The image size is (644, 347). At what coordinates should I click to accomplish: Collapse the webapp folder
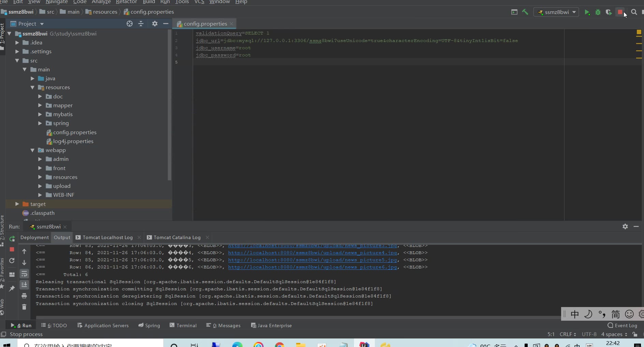[32, 150]
